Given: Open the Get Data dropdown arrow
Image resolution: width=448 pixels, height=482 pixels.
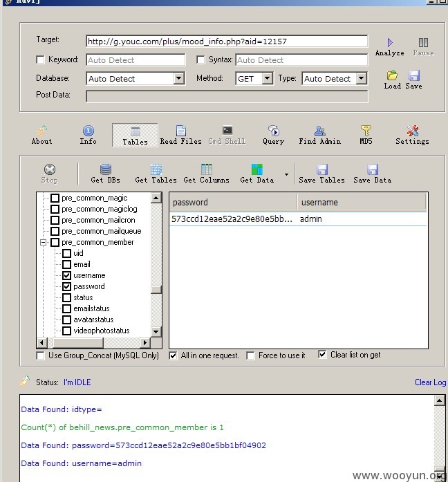Looking at the screenshot, I should pos(286,174).
